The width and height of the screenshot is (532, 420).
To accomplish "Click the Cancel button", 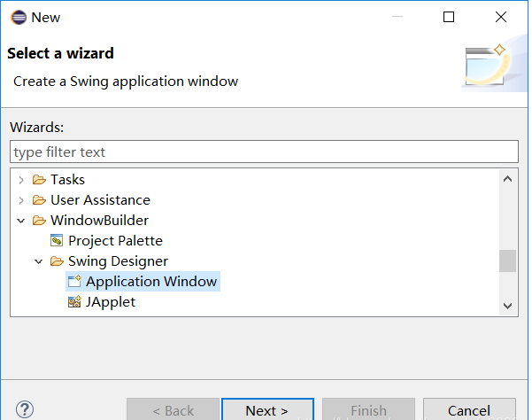I will tap(469, 409).
